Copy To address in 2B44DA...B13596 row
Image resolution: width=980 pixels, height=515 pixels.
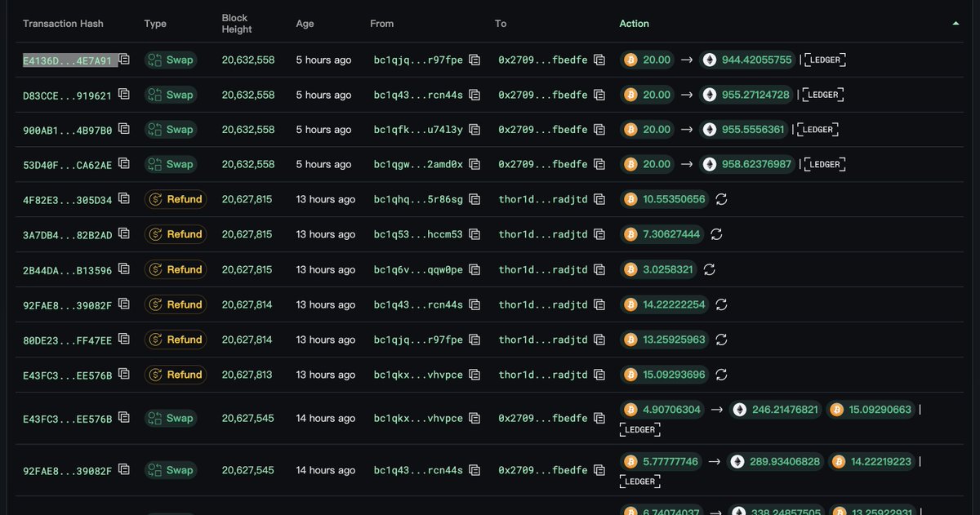pyautogui.click(x=599, y=269)
